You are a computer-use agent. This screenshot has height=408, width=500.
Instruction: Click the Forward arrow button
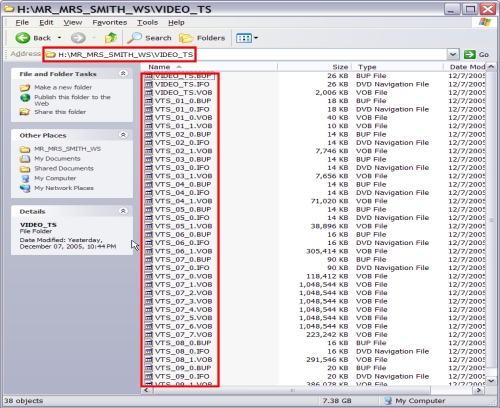pyautogui.click(x=78, y=38)
